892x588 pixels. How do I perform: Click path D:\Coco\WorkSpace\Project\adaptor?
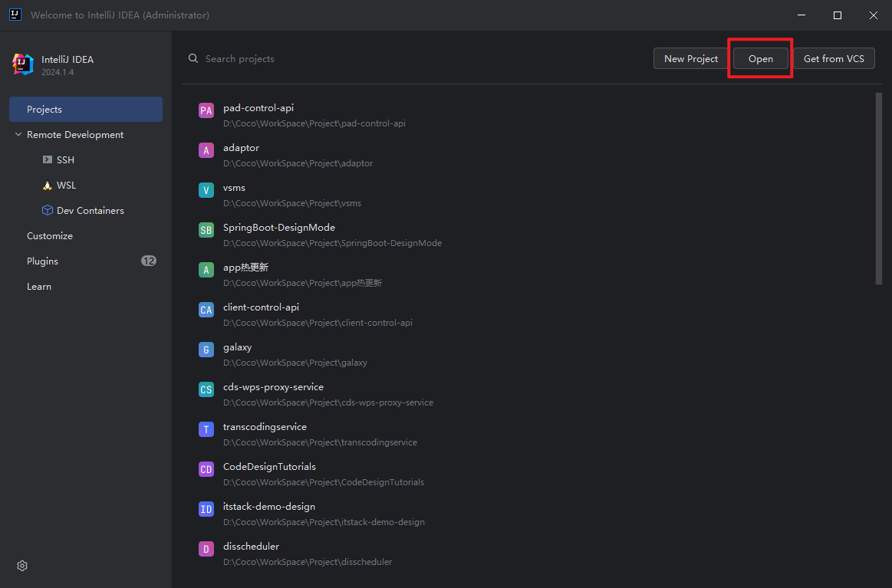click(x=298, y=163)
